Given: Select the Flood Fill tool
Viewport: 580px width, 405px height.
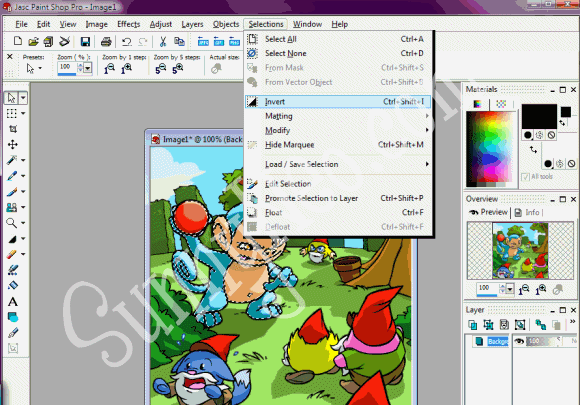Looking at the screenshot, I should [x=13, y=286].
